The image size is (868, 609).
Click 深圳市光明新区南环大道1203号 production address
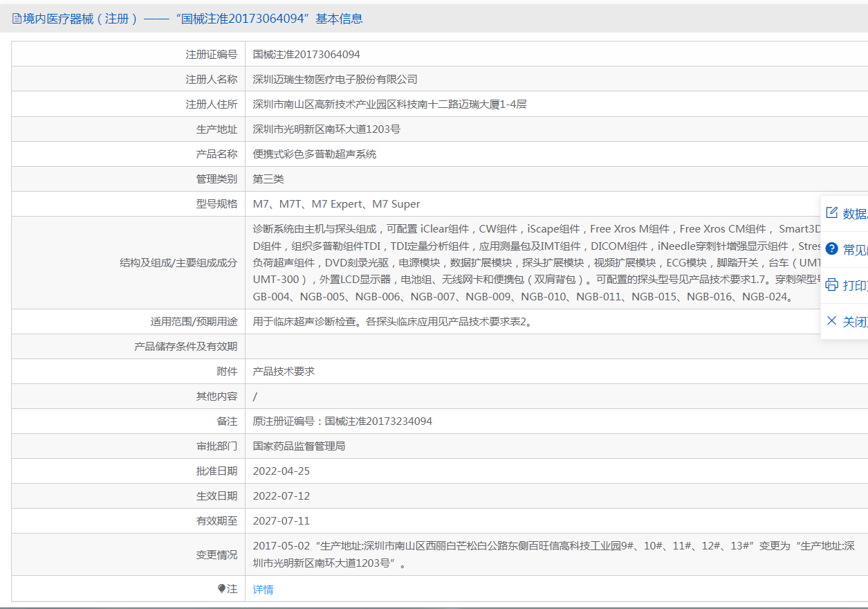click(x=326, y=129)
